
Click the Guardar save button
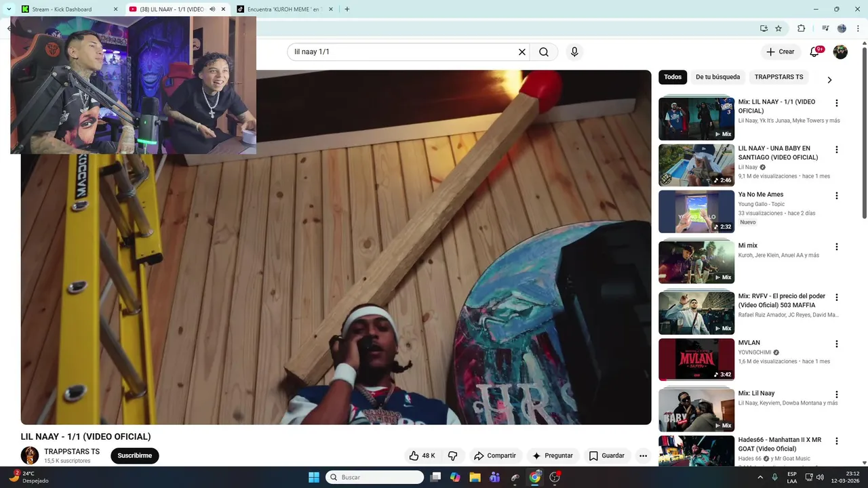coord(607,455)
